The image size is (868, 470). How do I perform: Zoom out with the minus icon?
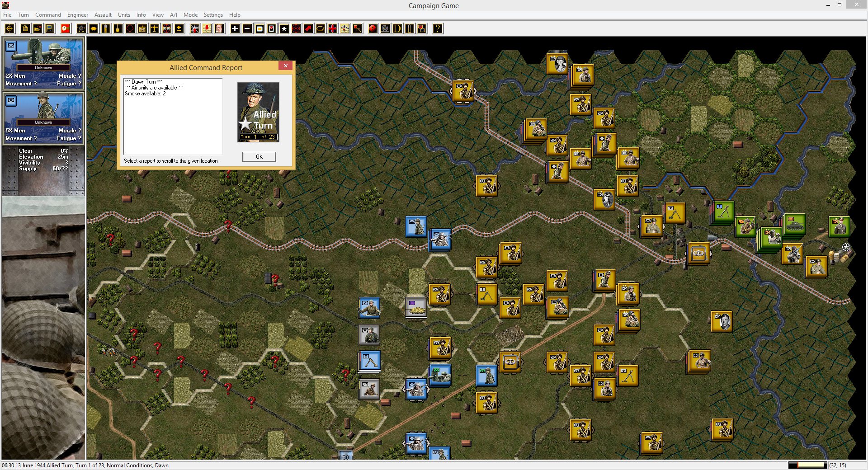(x=247, y=28)
